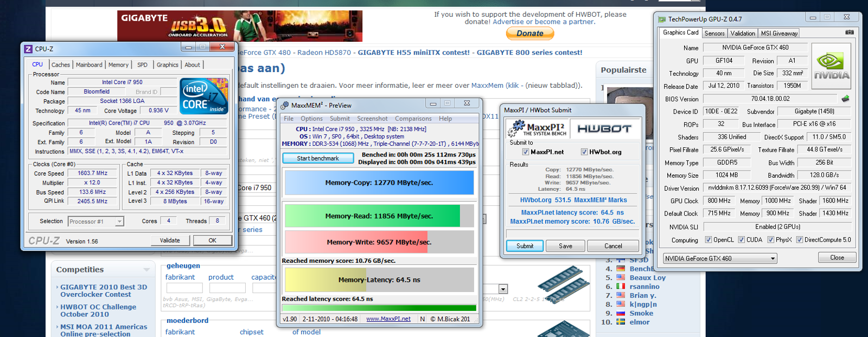This screenshot has height=337, width=868.
Task: Click the GPU-Z title bar icon
Action: click(662, 19)
